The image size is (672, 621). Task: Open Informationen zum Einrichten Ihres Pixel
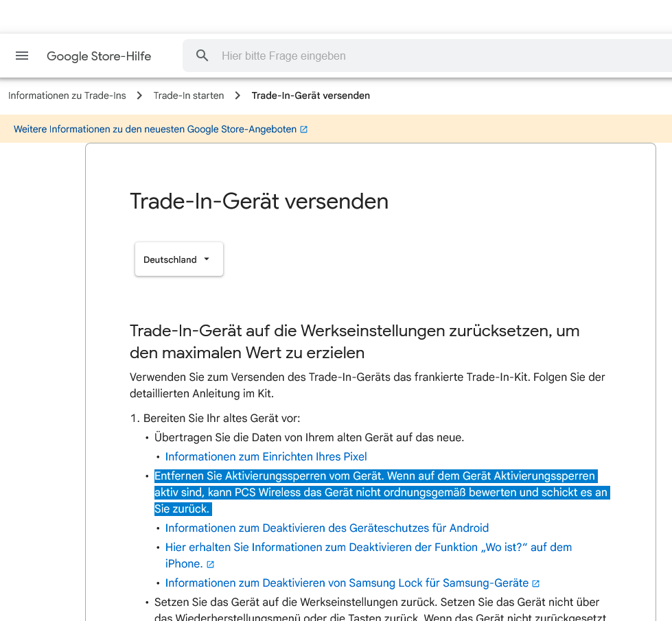click(x=266, y=456)
